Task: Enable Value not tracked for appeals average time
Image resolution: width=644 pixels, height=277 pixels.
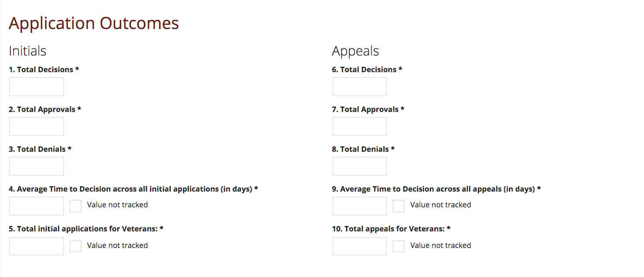Action: [x=399, y=206]
